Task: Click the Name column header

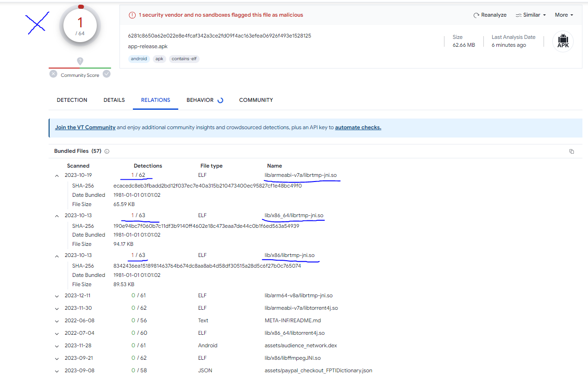Action: point(275,166)
